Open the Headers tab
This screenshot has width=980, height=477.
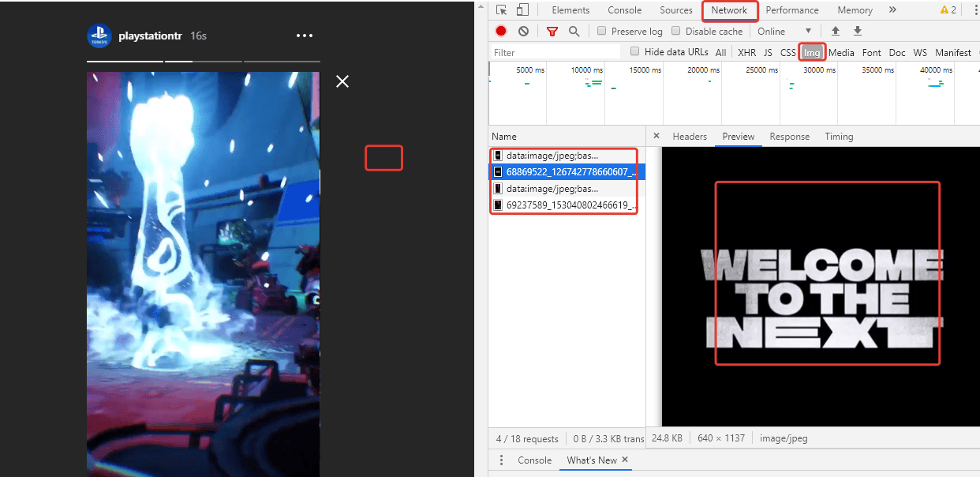click(690, 136)
